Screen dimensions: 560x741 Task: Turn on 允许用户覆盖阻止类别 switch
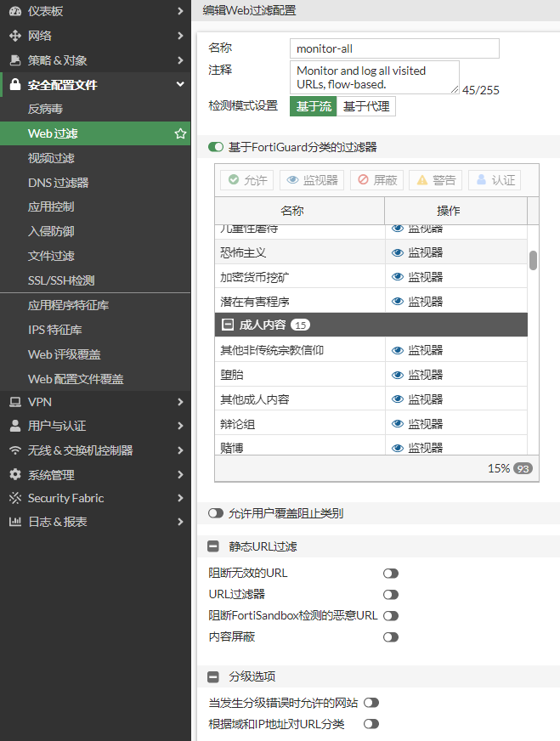click(x=216, y=513)
